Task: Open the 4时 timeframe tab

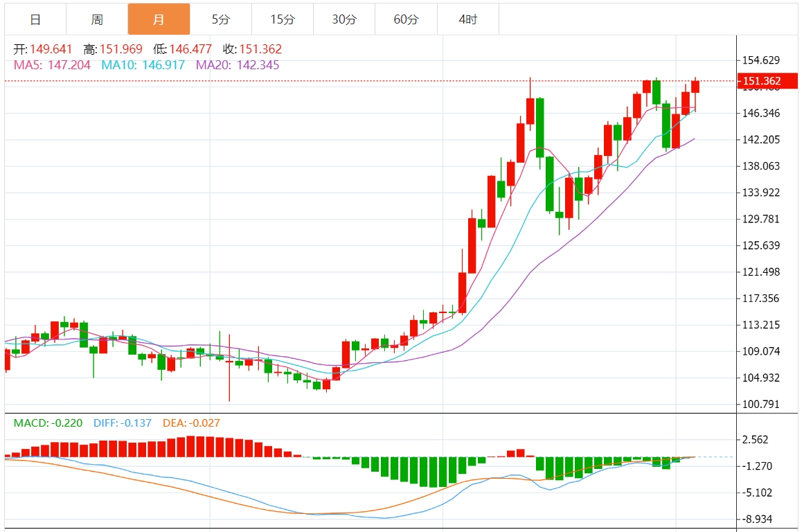Action: 468,19
